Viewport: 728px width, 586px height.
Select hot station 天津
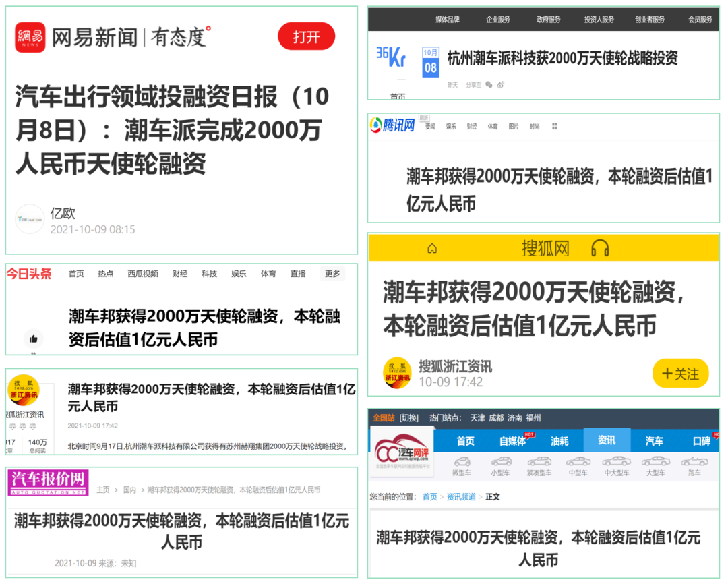tap(477, 418)
